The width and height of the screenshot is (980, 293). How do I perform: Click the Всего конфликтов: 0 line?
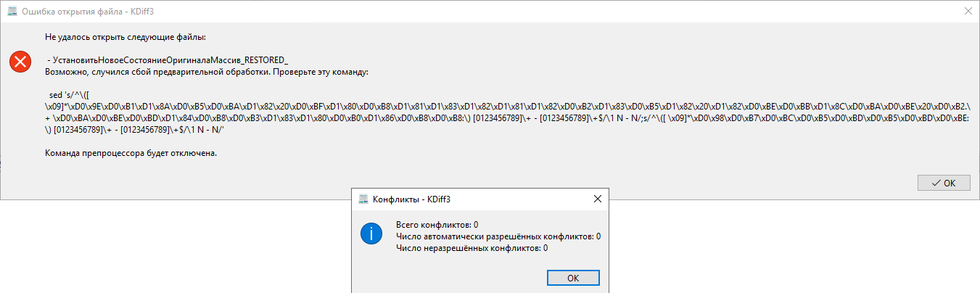tap(437, 223)
